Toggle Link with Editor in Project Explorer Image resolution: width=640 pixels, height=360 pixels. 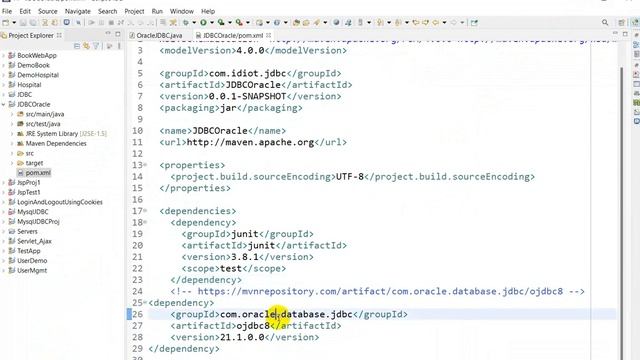tap(86, 46)
